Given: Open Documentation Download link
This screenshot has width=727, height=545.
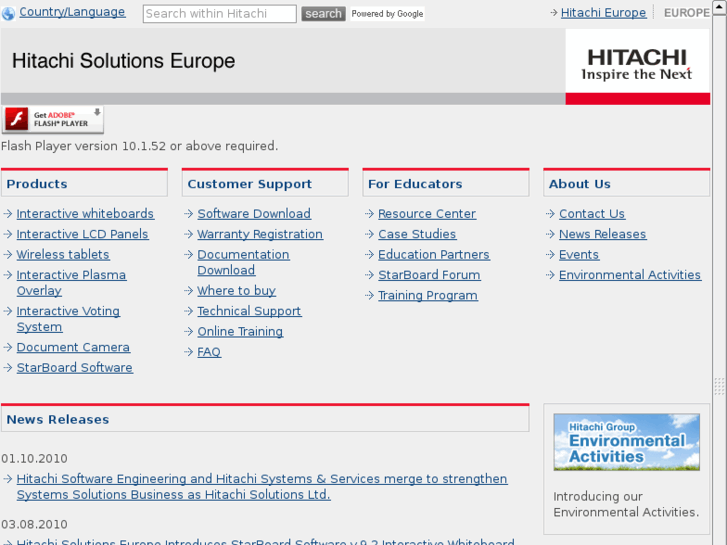Looking at the screenshot, I should point(243,263).
